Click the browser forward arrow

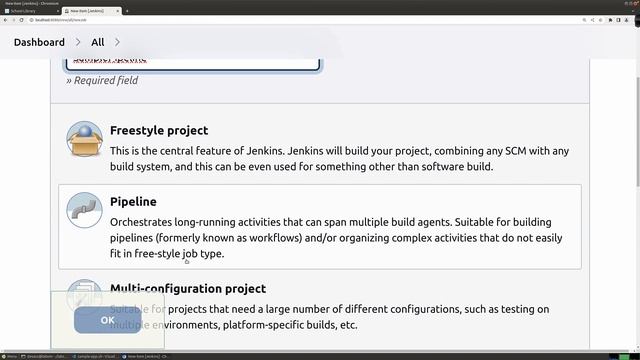(13, 20)
